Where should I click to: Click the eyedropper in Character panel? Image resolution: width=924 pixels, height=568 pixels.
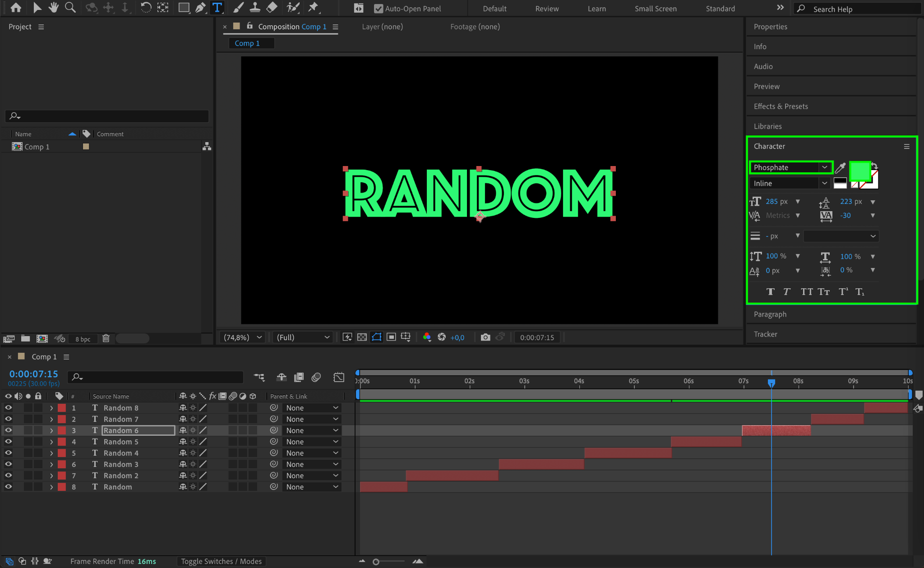pyautogui.click(x=840, y=168)
